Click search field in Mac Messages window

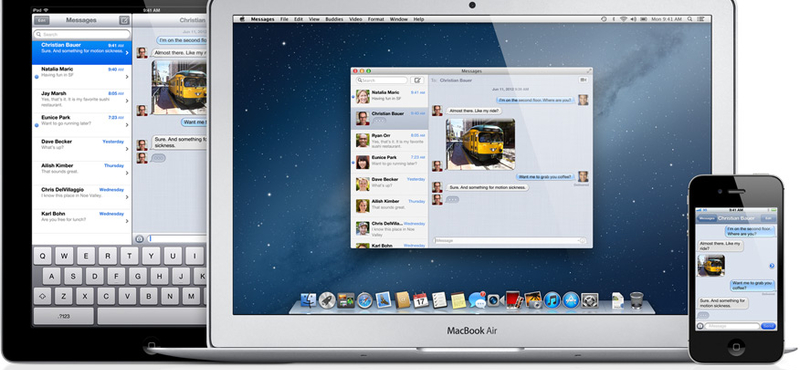(x=382, y=80)
